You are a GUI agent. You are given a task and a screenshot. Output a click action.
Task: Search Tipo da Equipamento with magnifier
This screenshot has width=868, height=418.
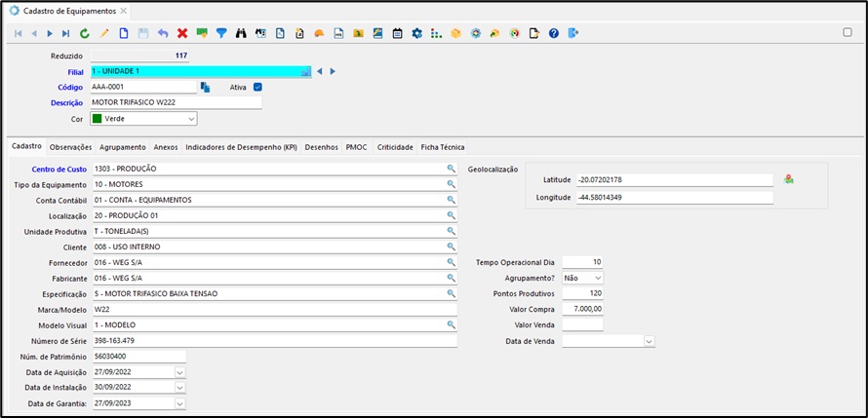point(452,184)
